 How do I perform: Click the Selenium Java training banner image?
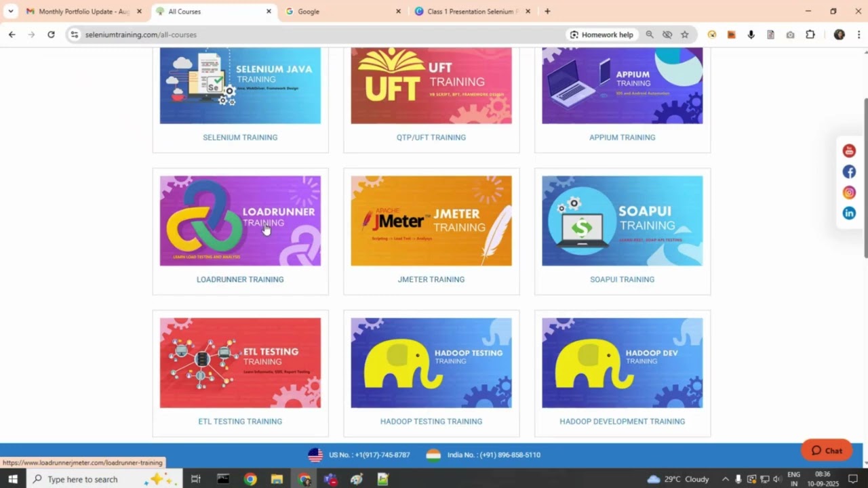tap(240, 85)
